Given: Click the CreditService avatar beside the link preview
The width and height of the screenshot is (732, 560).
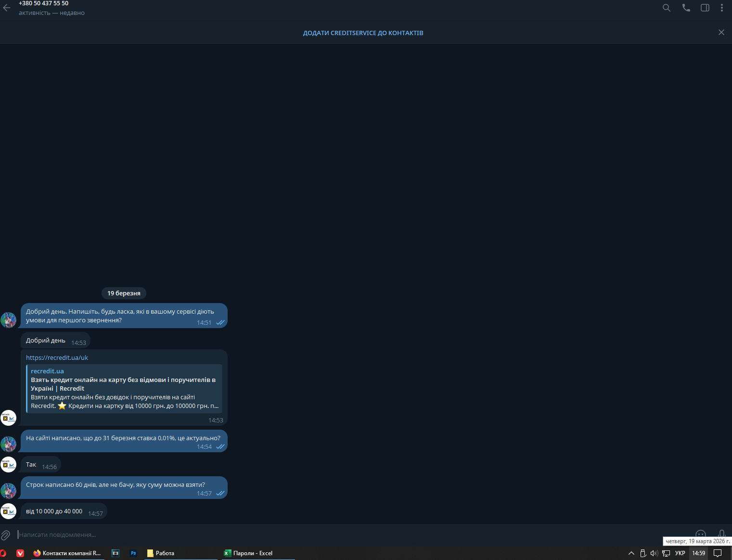Looking at the screenshot, I should coord(8,418).
